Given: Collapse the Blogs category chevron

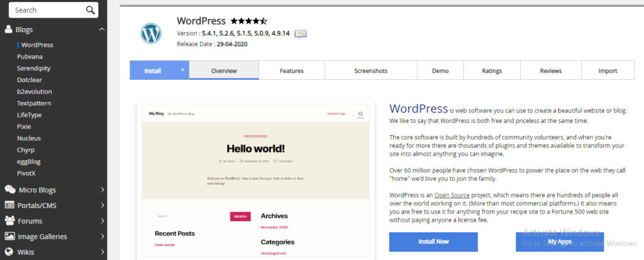Looking at the screenshot, I should (x=102, y=30).
